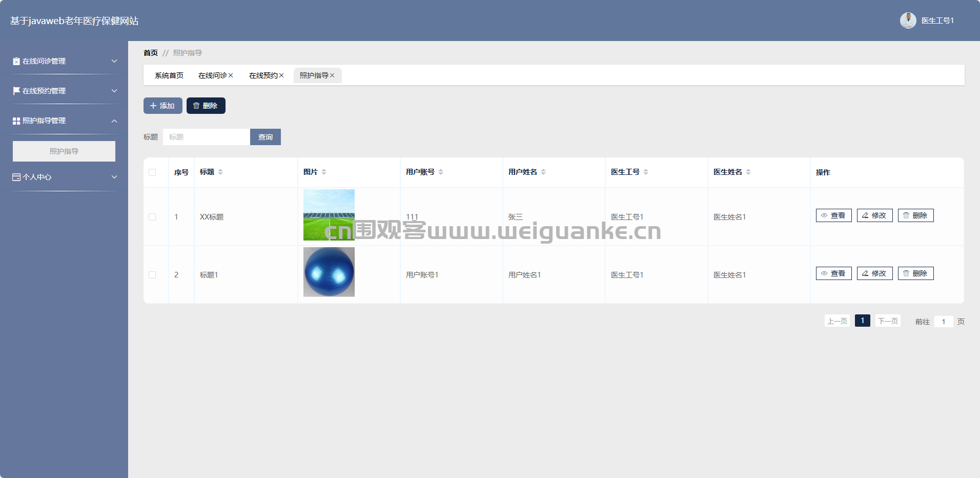Screen dimensions: 980x478
Task: Click 查看 for the 标题1 row
Action: [834, 273]
